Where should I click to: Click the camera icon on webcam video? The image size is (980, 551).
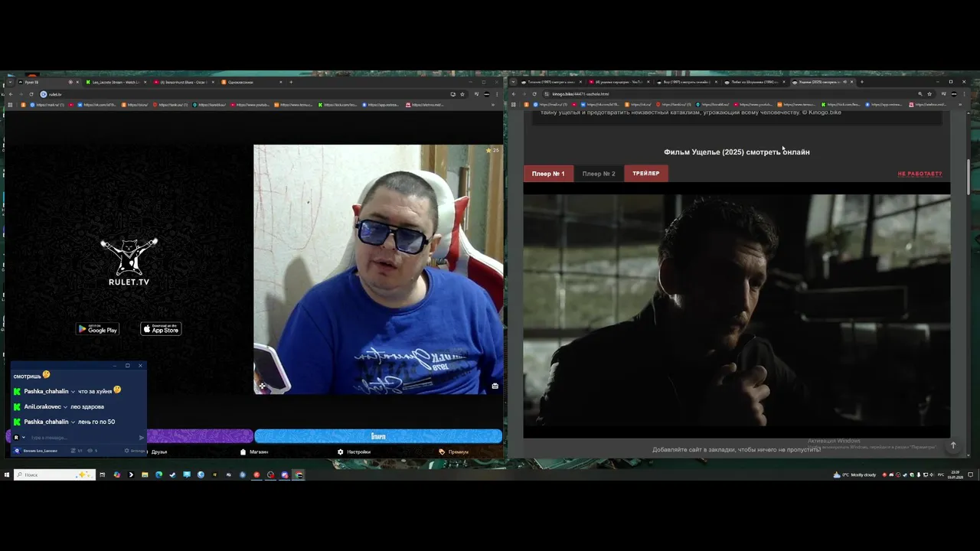[495, 386]
